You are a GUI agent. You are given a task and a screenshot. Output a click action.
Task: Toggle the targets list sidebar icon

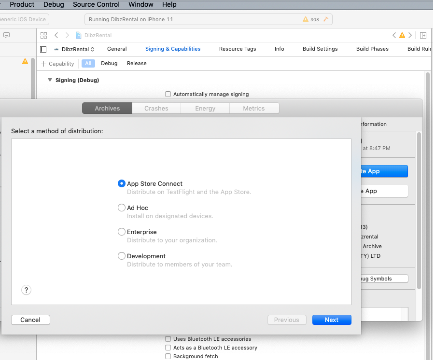click(x=43, y=49)
